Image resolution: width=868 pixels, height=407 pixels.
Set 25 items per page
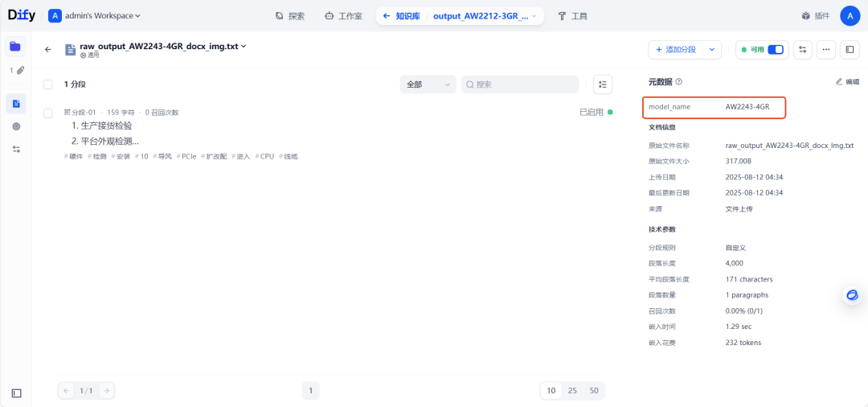tap(572, 391)
